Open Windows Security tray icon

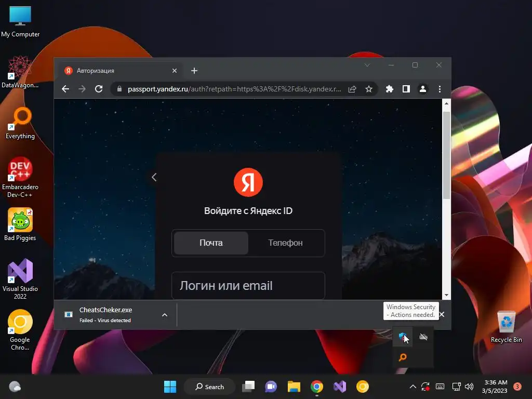tap(403, 337)
